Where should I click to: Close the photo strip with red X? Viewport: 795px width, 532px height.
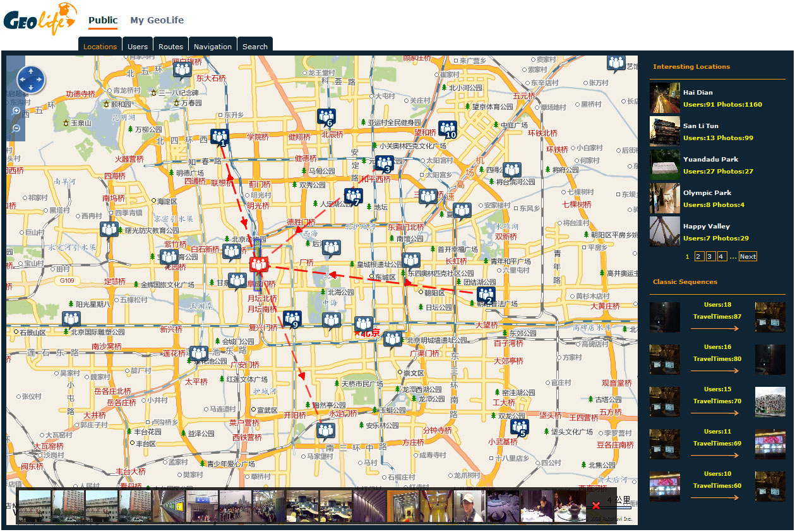[595, 505]
